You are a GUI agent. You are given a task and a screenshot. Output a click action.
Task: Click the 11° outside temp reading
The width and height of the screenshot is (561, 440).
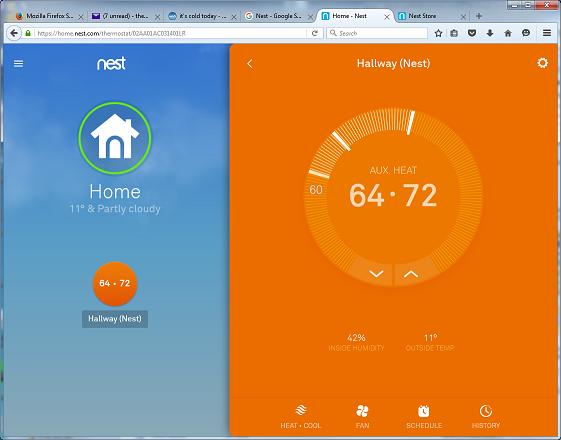pyautogui.click(x=430, y=342)
